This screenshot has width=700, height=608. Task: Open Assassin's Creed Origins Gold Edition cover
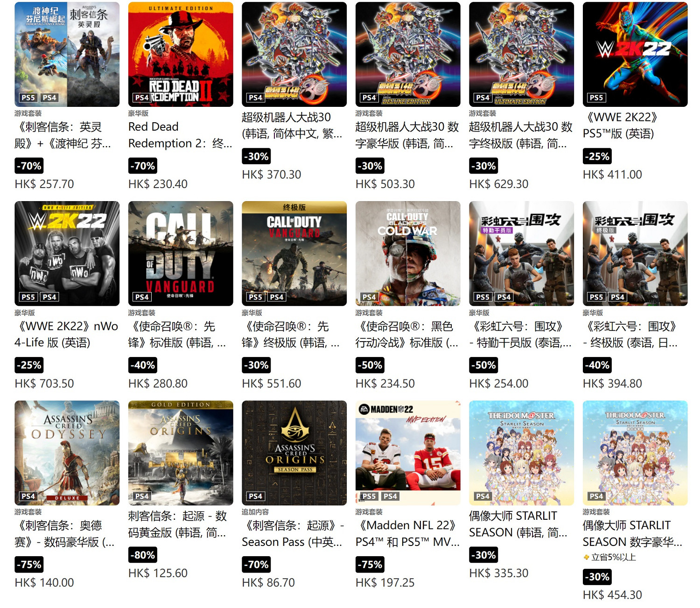click(x=181, y=453)
